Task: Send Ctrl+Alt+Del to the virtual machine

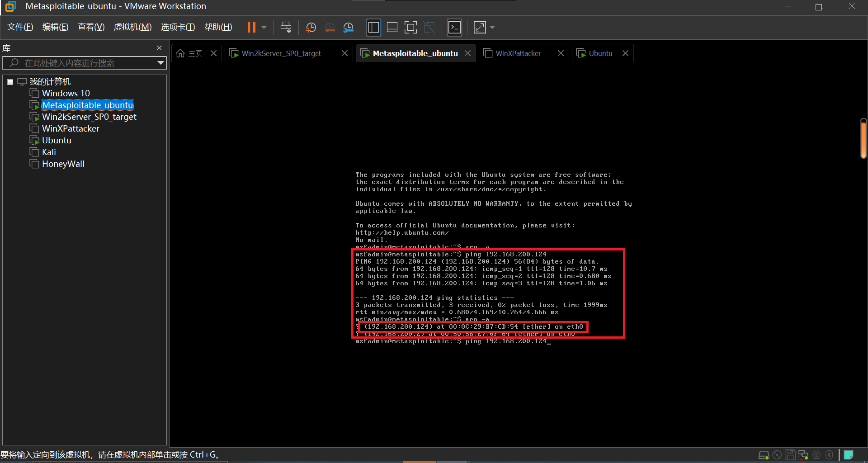Action: [286, 28]
